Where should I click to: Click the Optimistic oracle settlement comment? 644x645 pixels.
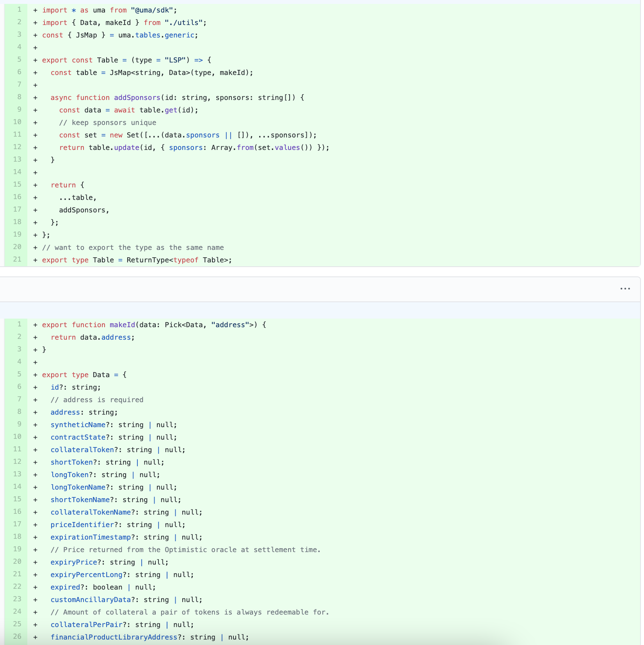[185, 550]
